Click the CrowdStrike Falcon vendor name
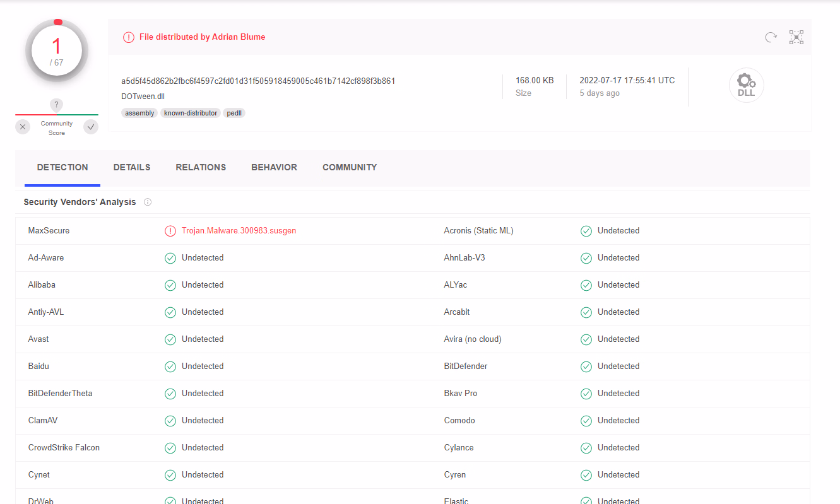 tap(64, 448)
